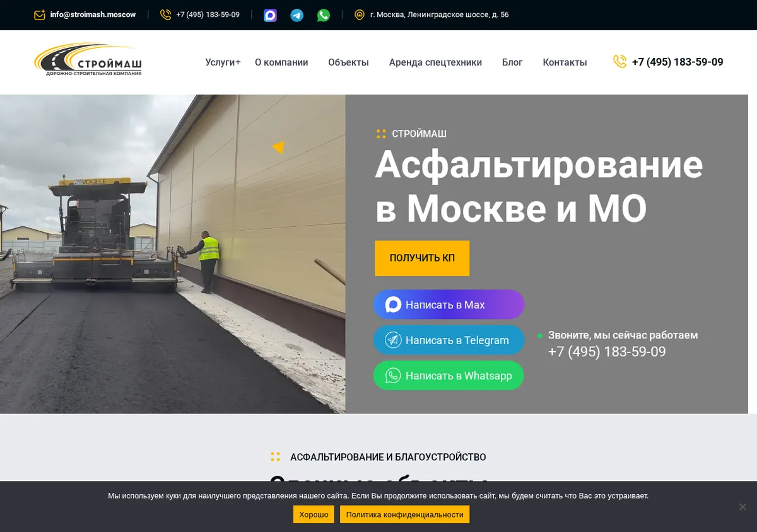Close the cookie notice with X
Viewport: 757px width, 532px height.
pyautogui.click(x=742, y=507)
